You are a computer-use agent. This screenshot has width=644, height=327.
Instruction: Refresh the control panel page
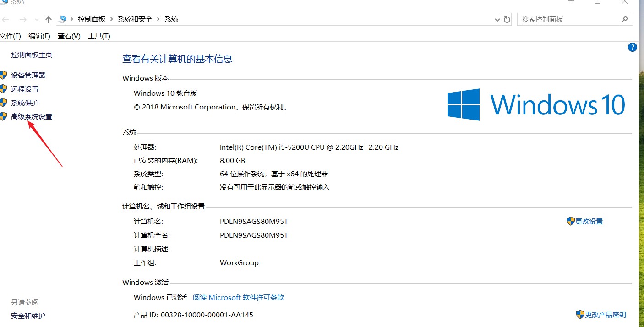pyautogui.click(x=507, y=20)
